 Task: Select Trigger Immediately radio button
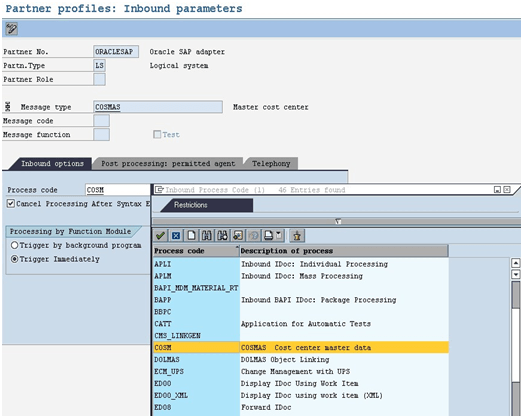click(14, 259)
